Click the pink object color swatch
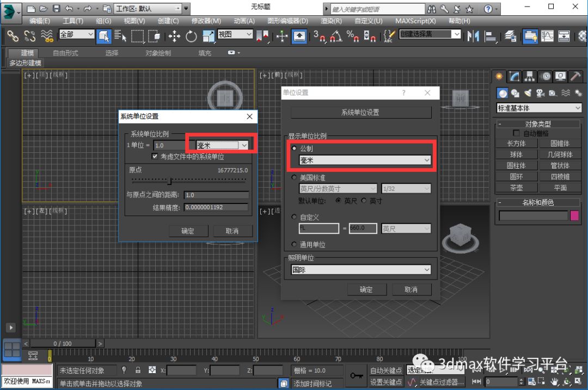The width and height of the screenshot is (588, 390). [574, 215]
